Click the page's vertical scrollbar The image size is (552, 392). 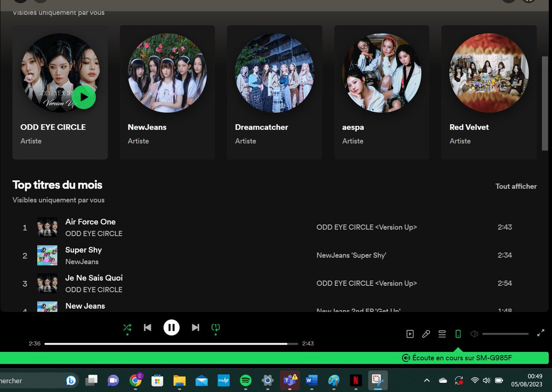[x=545, y=103]
